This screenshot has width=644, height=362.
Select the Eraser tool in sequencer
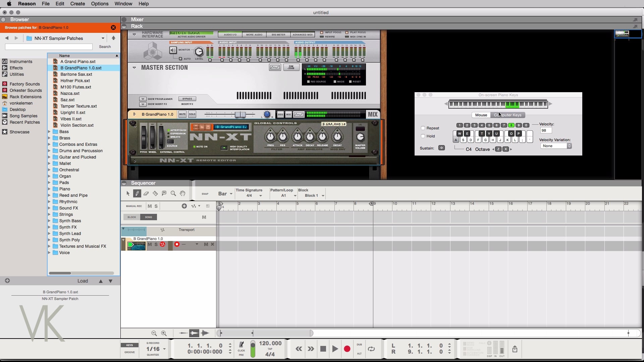pyautogui.click(x=146, y=193)
